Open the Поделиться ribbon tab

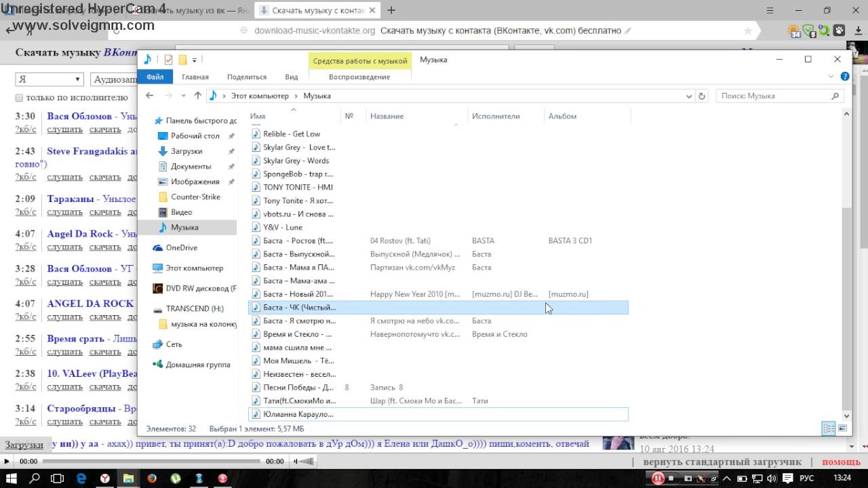click(247, 77)
